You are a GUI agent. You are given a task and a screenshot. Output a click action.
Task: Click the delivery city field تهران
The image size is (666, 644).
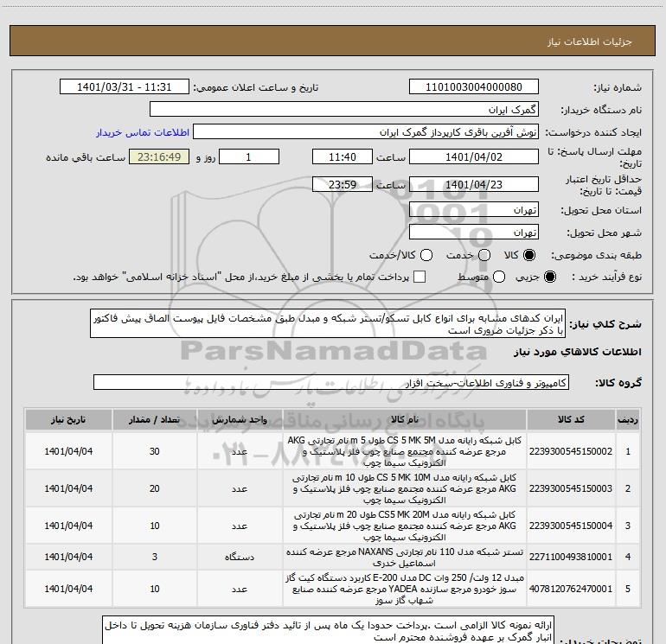[474, 233]
